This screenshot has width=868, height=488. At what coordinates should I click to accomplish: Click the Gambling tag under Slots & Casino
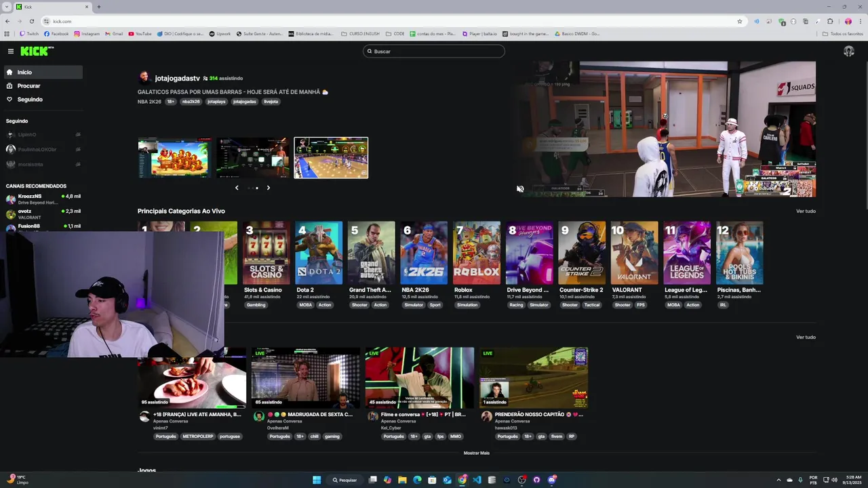click(256, 305)
